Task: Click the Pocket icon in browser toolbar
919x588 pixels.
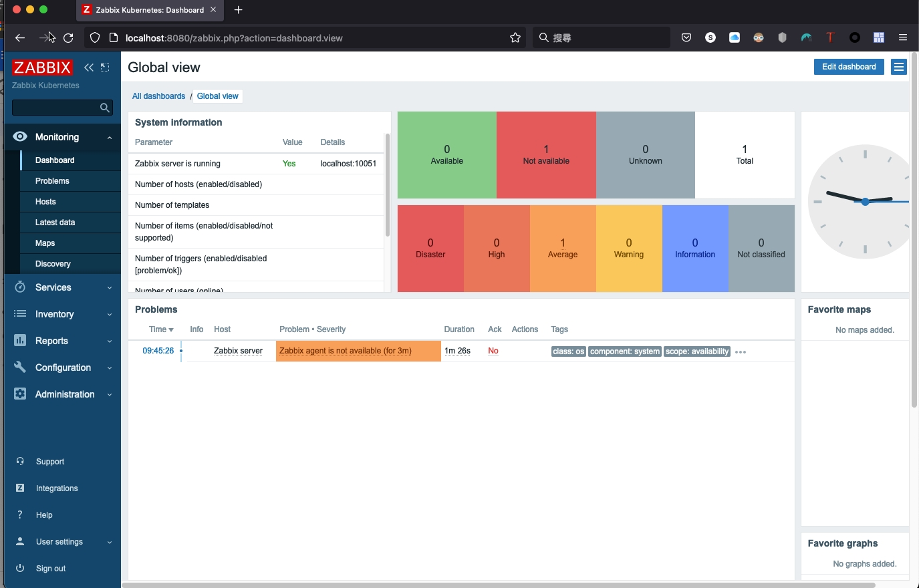Action: tap(686, 37)
